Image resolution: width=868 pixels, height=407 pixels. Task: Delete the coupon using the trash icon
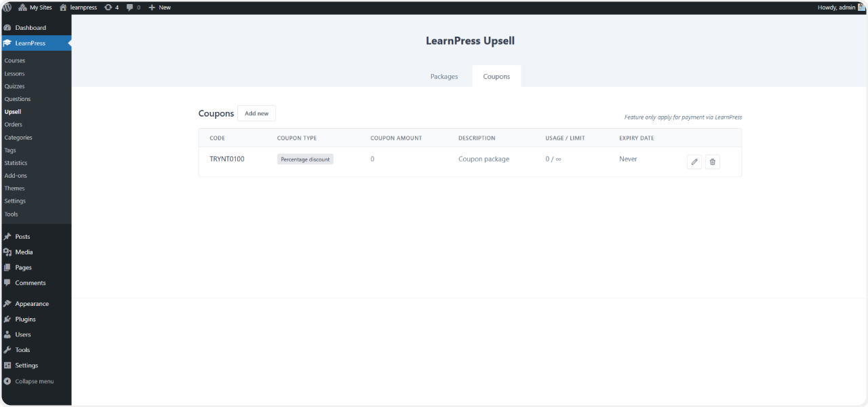click(712, 161)
